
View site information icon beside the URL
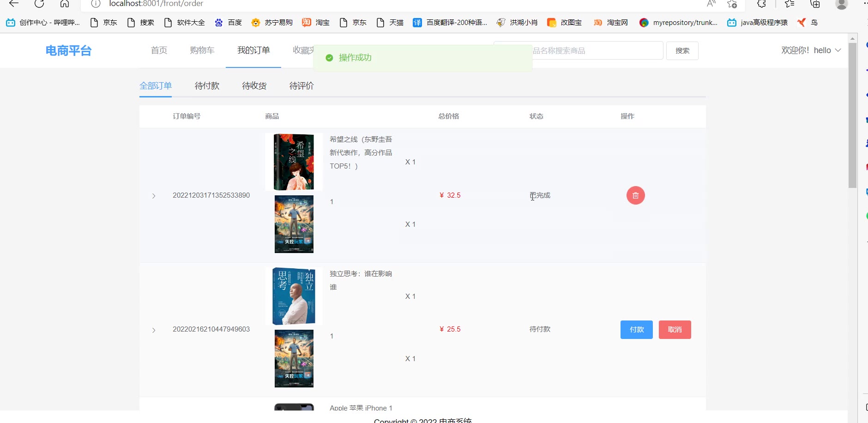tap(96, 4)
